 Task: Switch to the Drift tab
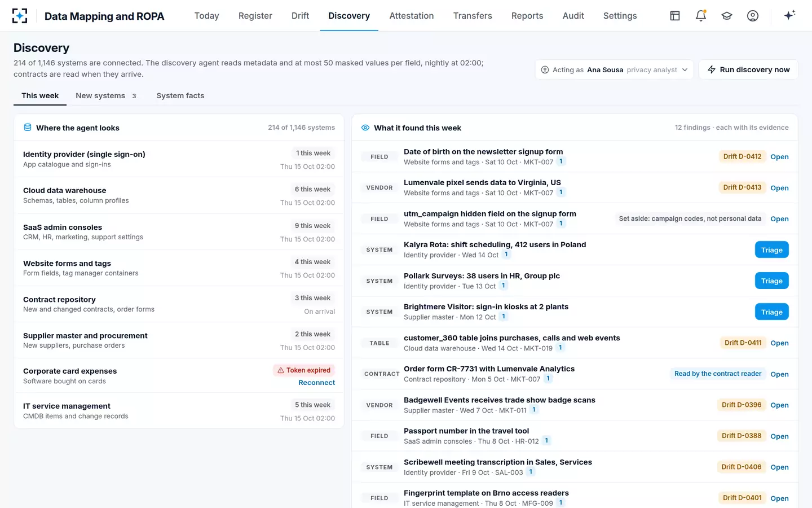300,16
